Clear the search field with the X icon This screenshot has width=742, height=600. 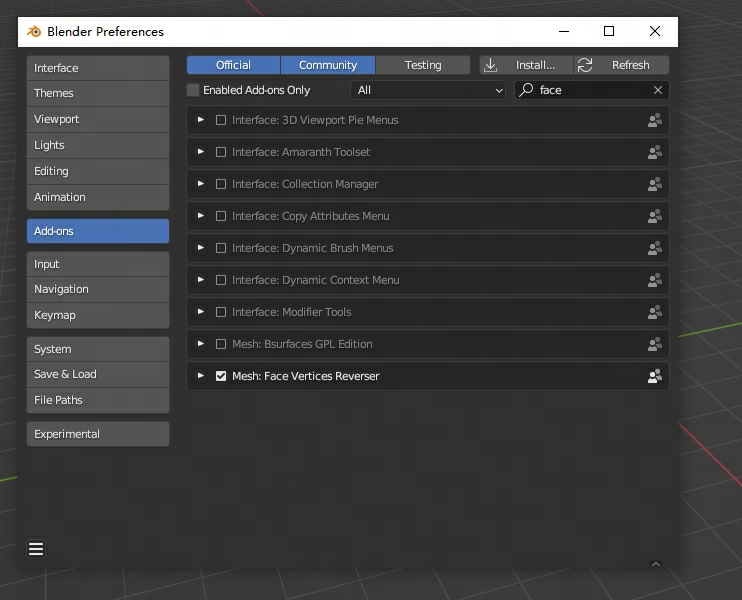[658, 90]
